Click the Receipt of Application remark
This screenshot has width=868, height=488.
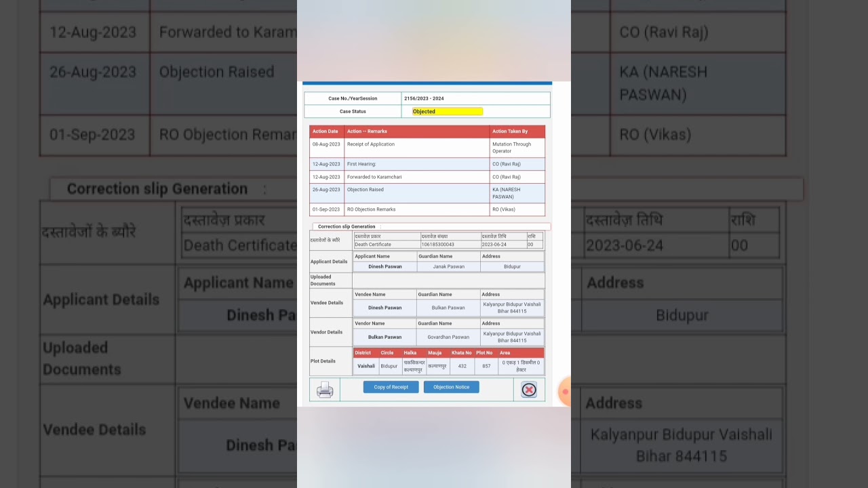(x=371, y=144)
